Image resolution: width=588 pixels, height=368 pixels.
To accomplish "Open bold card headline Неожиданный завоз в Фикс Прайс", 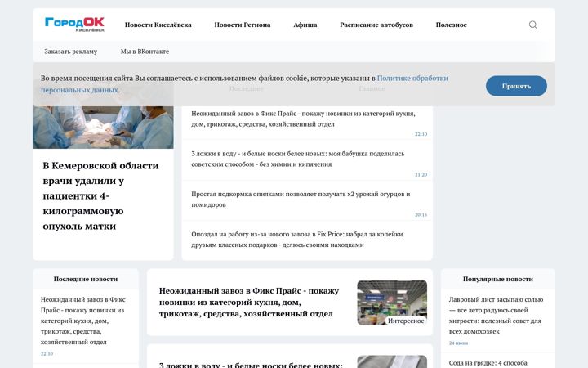I will click(248, 303).
